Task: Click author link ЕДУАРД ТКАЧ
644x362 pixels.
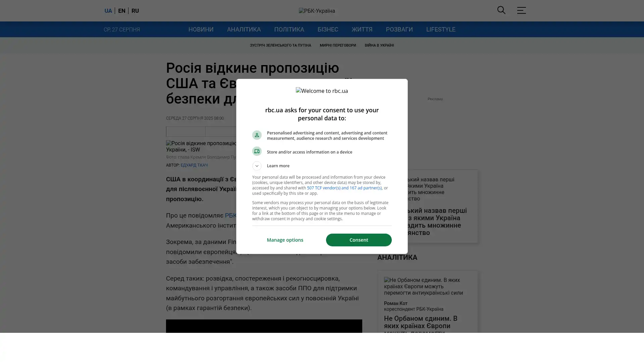Action: (x=194, y=165)
